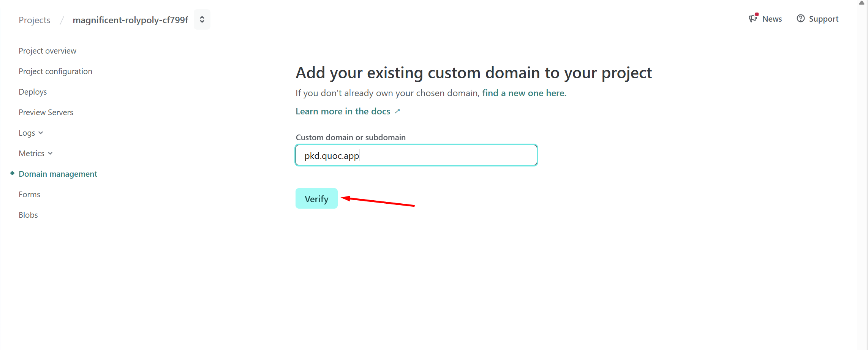Focus the custom domain input field
The height and width of the screenshot is (350, 868).
416,155
